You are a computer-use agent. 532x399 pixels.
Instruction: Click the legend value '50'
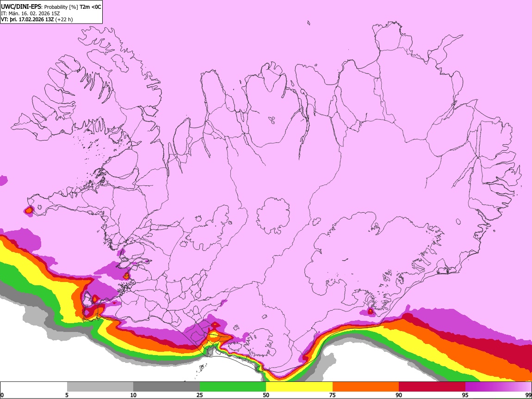[x=266, y=395]
